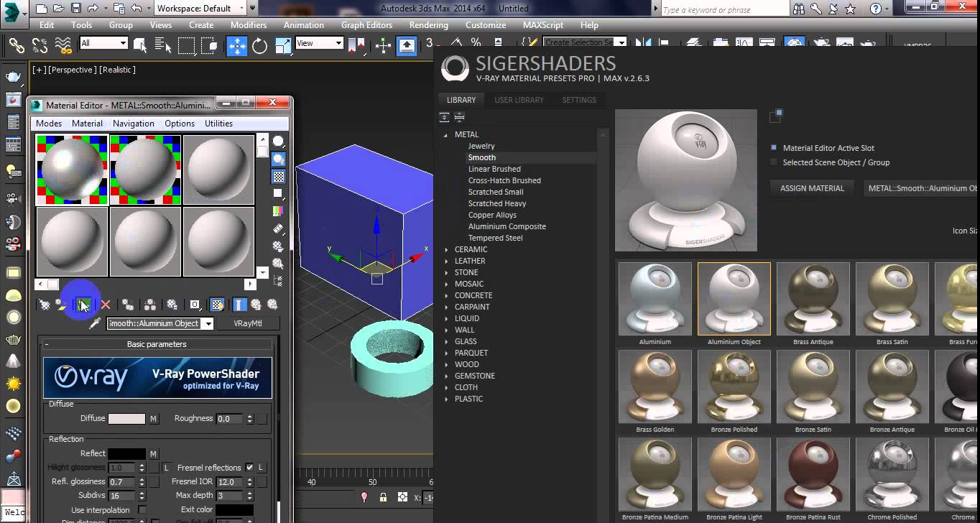Click the expand-all icon under LIBRARY tab
980x523 pixels.
tap(445, 117)
